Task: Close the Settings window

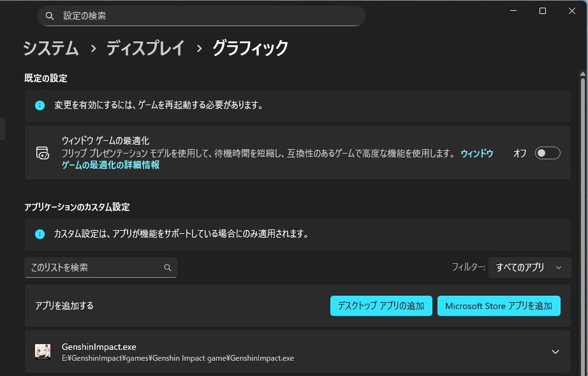Action: (572, 11)
